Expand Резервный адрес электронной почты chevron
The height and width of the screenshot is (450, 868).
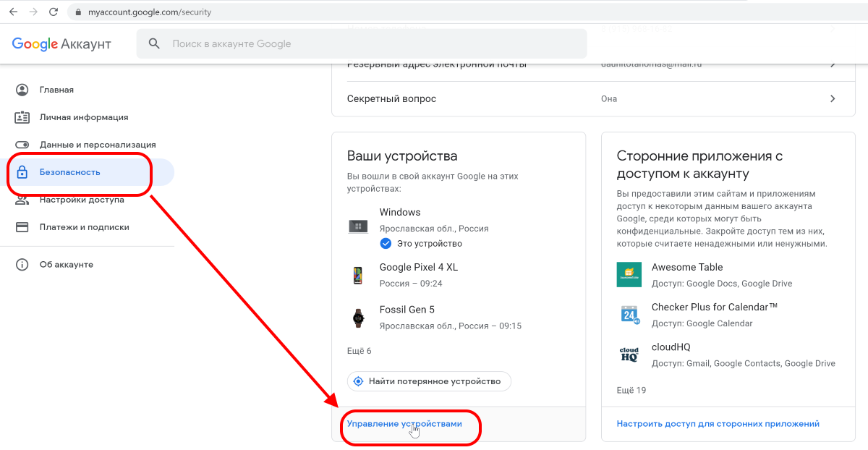[x=833, y=64]
